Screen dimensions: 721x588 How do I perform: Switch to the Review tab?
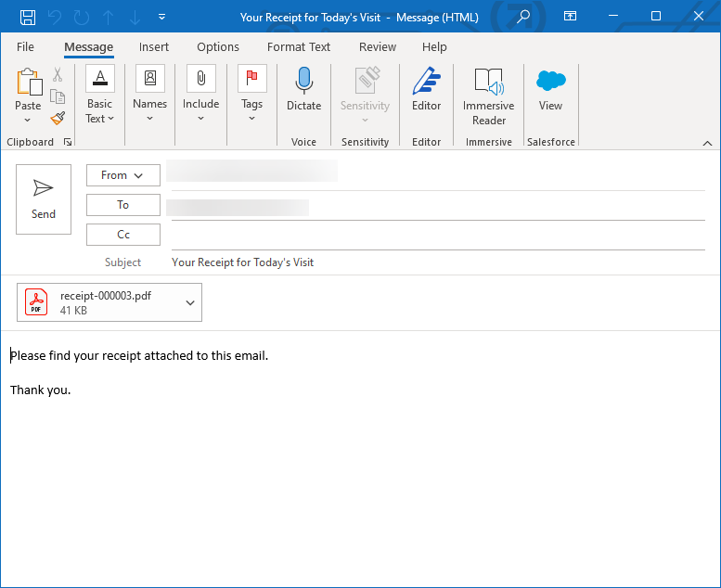[378, 47]
